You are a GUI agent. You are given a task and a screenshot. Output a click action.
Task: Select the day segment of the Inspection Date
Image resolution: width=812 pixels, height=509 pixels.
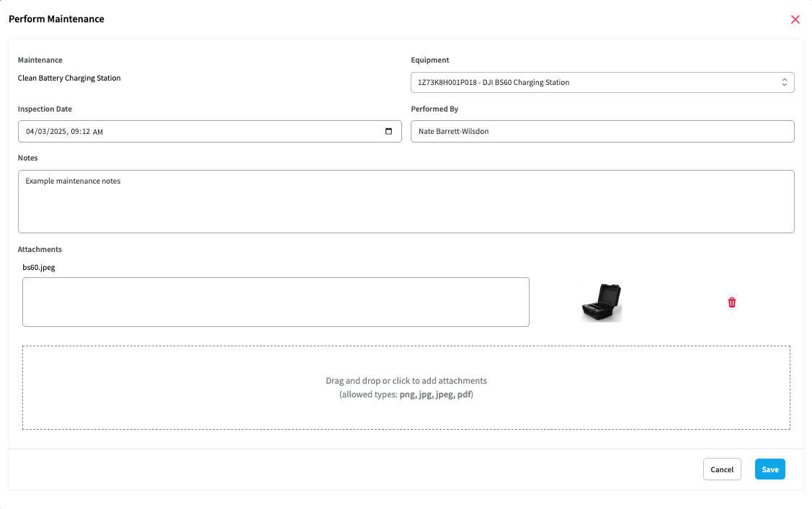click(41, 132)
